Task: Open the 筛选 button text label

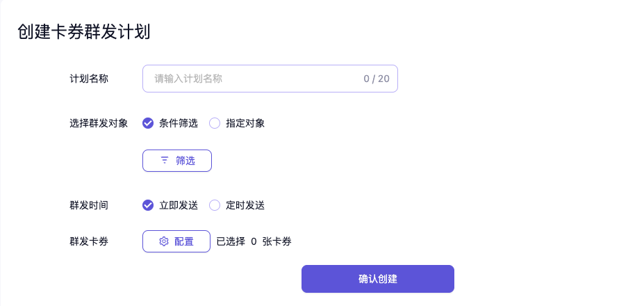Action: point(185,161)
